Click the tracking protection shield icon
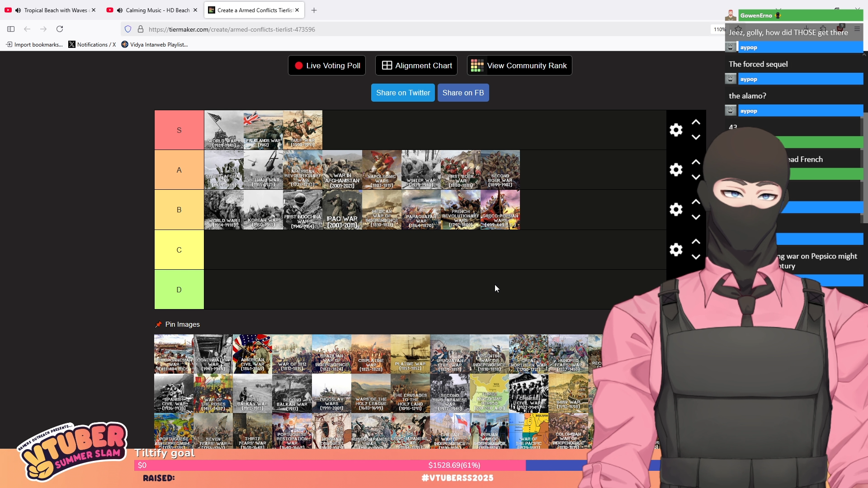Viewport: 868px width, 488px height. [128, 29]
